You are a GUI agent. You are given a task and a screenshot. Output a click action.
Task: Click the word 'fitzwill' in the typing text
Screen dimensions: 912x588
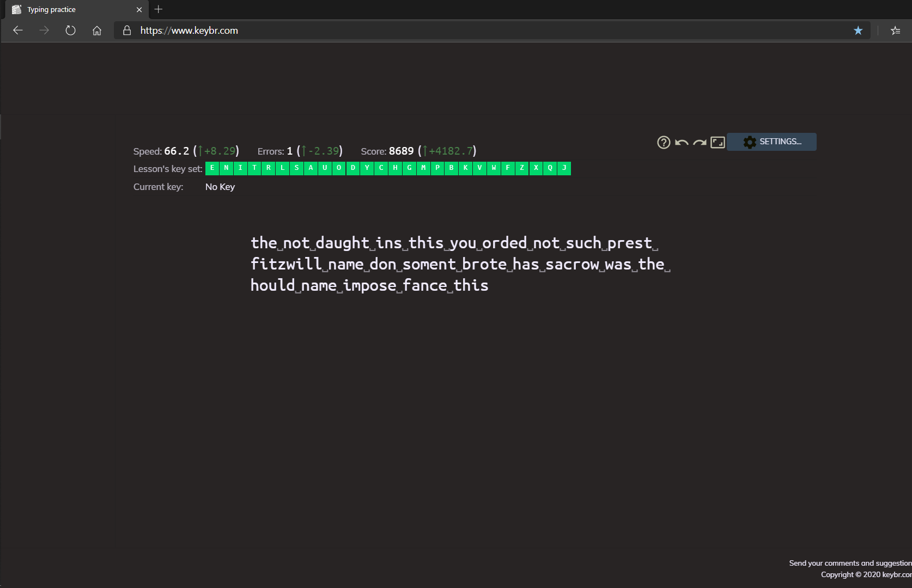coord(287,264)
